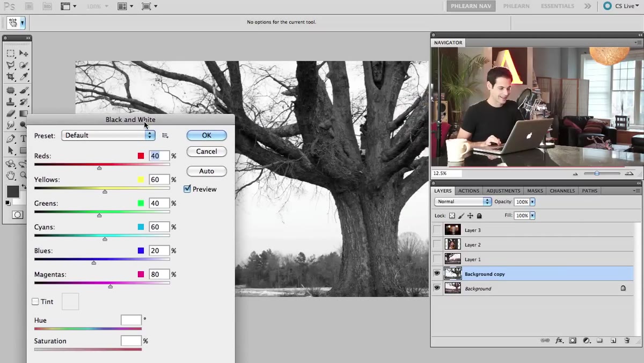
Task: Open the View Extras dropdown
Action: [x=69, y=6]
